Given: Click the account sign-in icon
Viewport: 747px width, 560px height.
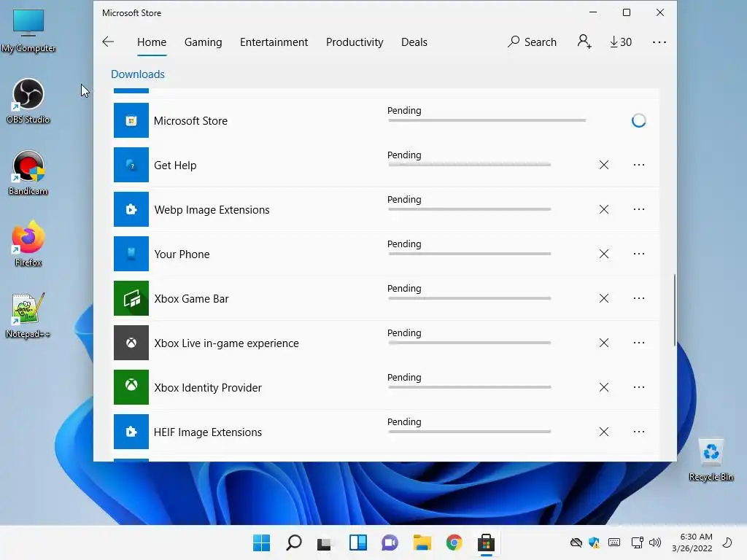Looking at the screenshot, I should (584, 42).
